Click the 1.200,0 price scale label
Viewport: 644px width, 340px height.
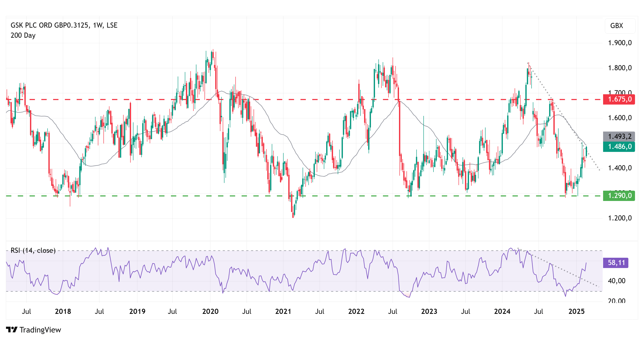620,218
